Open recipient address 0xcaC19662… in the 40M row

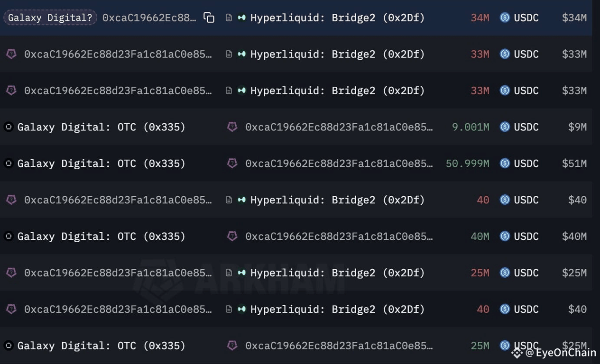339,236
